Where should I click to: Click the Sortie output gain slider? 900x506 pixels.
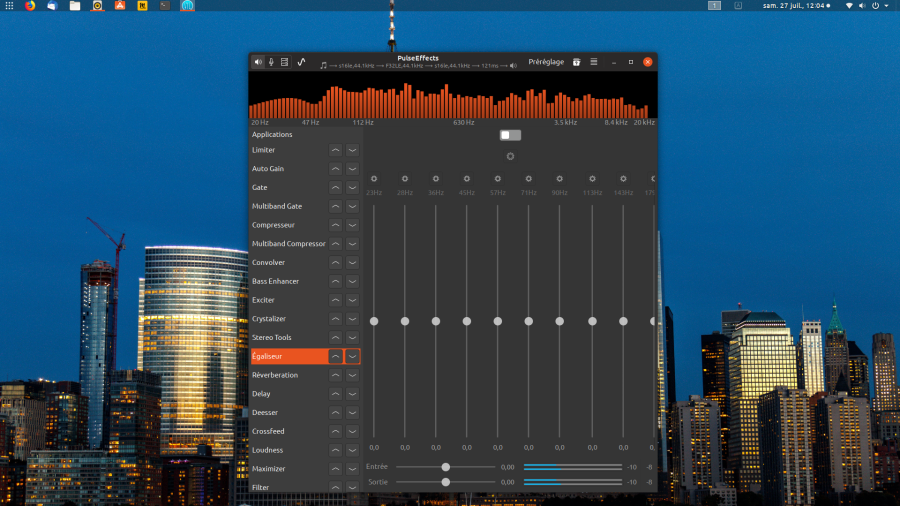[445, 482]
